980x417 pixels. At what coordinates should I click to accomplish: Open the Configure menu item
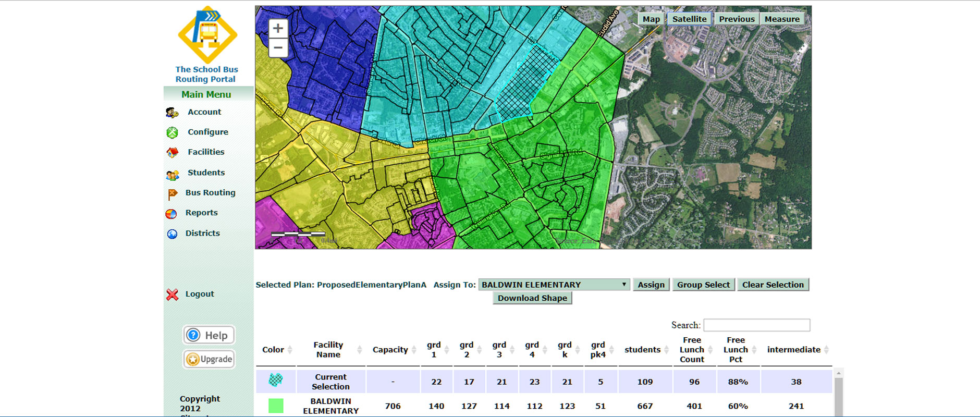(208, 132)
